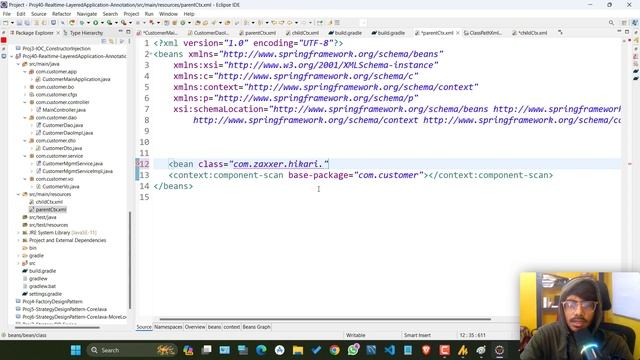Collapse the com.customer.app package
The width and height of the screenshot is (640, 360).
[x=25, y=72]
